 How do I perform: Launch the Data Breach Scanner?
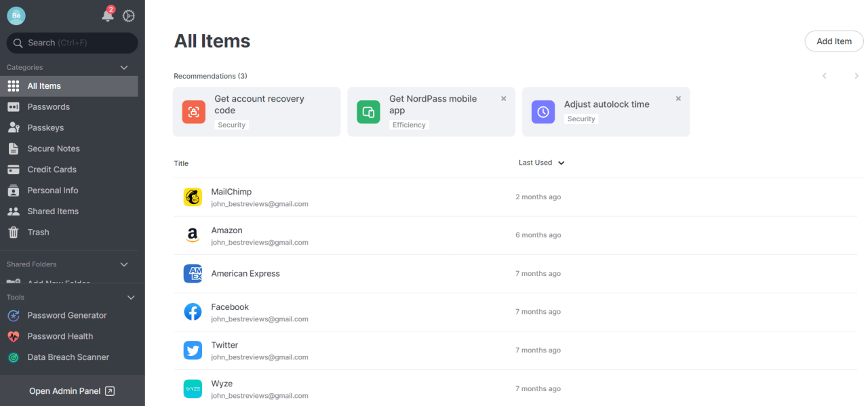(68, 357)
